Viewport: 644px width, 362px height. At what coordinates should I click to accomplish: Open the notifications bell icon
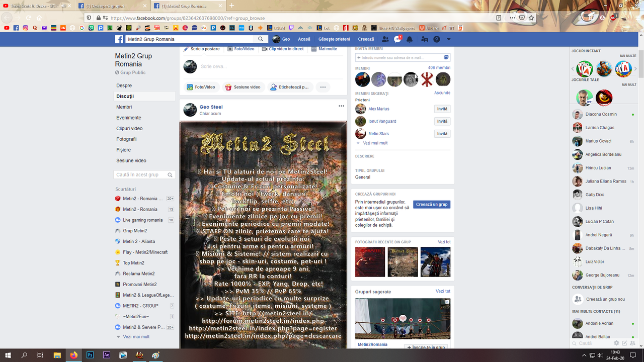[x=410, y=39]
